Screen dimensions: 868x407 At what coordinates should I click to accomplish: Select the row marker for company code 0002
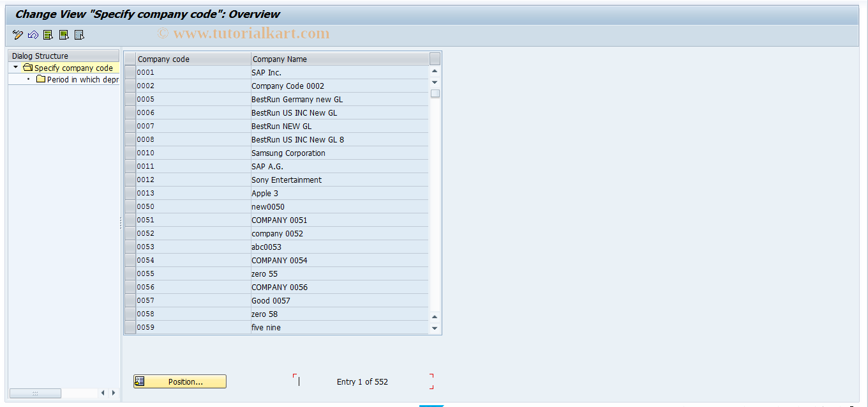(130, 86)
